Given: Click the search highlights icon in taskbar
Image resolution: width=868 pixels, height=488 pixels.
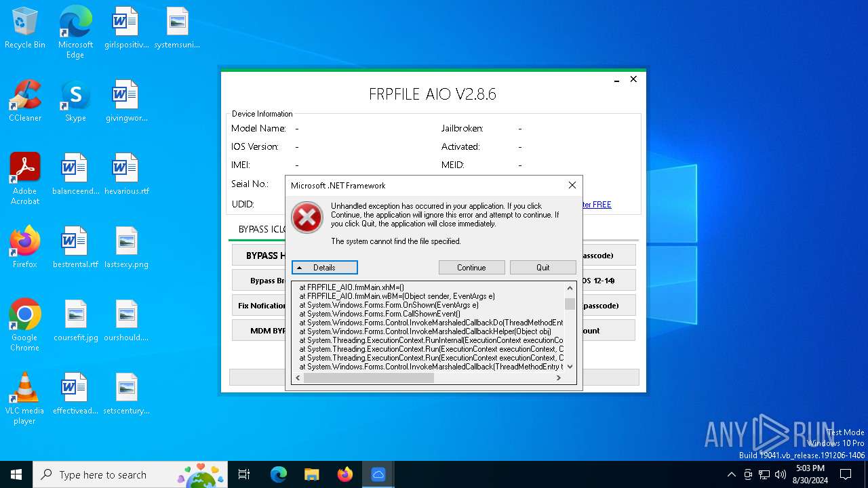Looking at the screenshot, I should click(x=201, y=474).
